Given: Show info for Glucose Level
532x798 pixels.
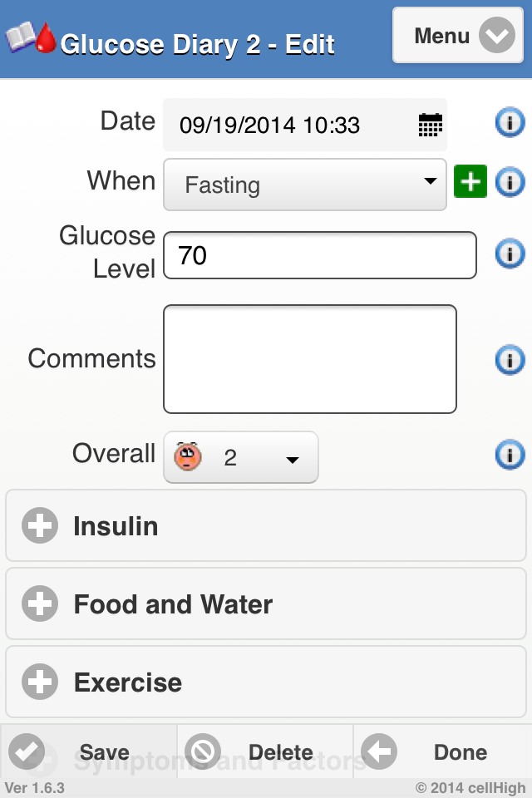Looking at the screenshot, I should click(x=510, y=253).
